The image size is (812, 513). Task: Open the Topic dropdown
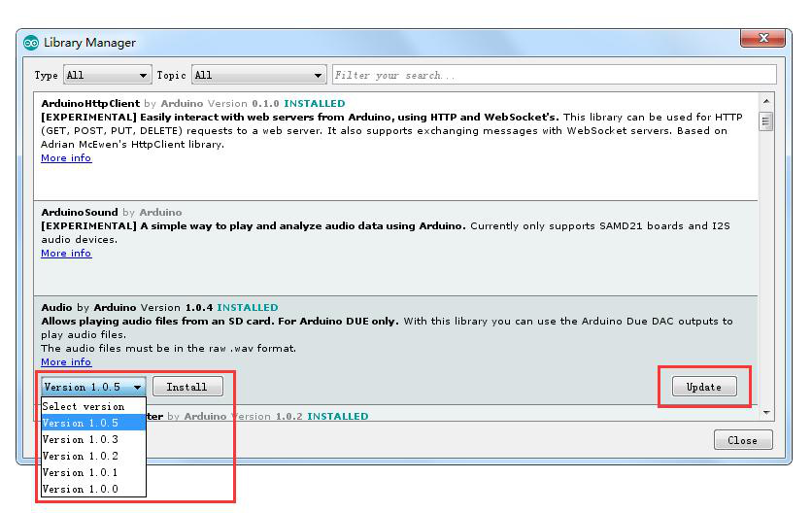(259, 75)
